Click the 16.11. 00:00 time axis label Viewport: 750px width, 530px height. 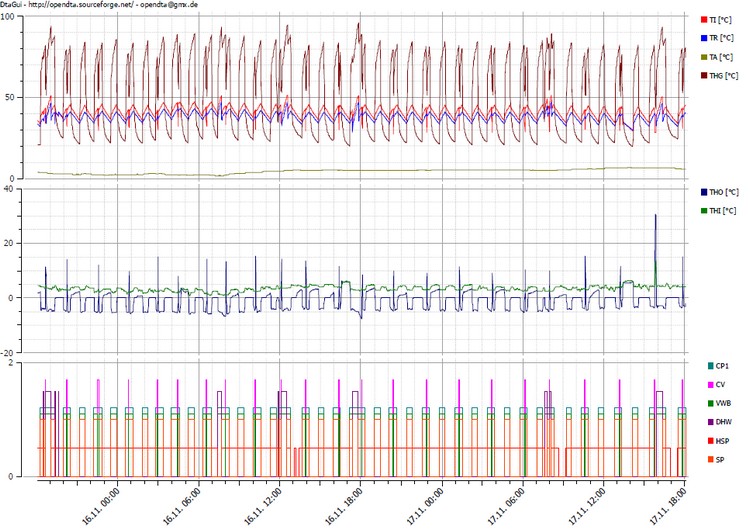coord(103,503)
